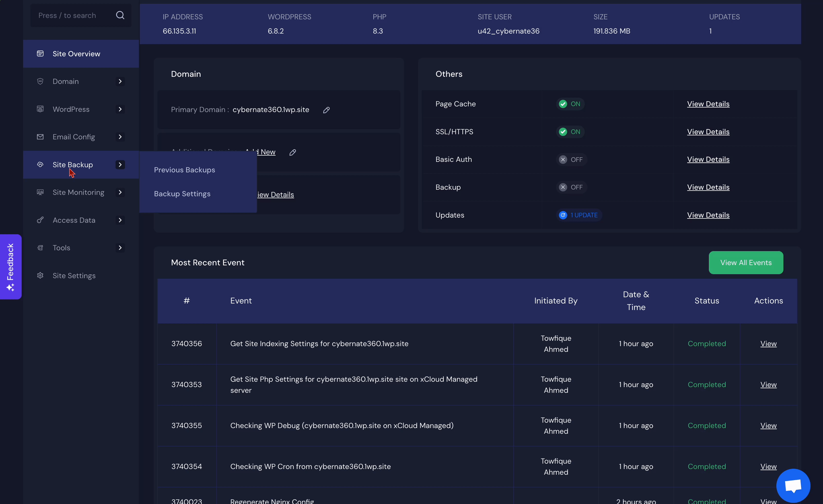Select Backup Settings in the submenu
Viewport: 823px width, 504px height.
(182, 194)
